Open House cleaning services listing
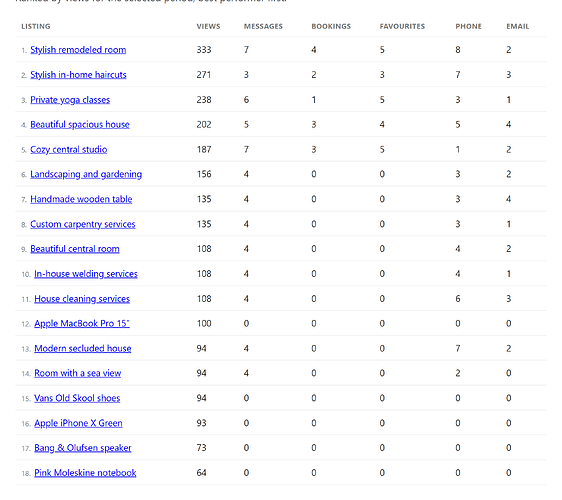The image size is (562, 500). [x=82, y=299]
